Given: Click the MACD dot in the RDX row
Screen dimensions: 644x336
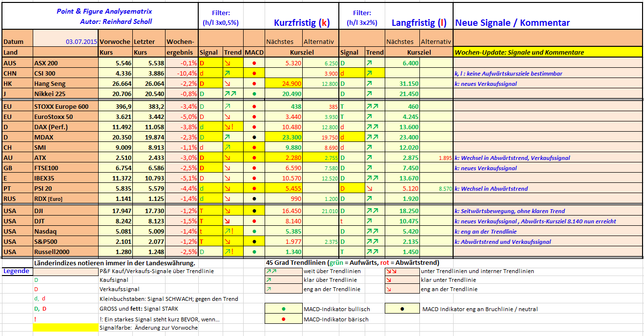Looking at the screenshot, I should [254, 199].
